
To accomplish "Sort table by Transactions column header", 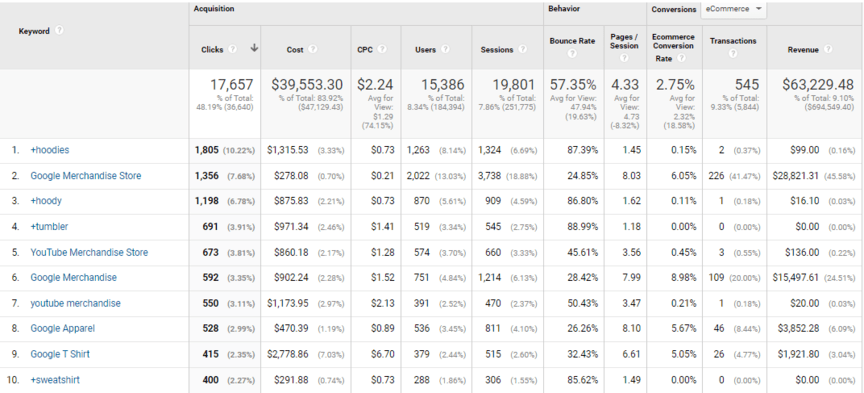I will [733, 41].
